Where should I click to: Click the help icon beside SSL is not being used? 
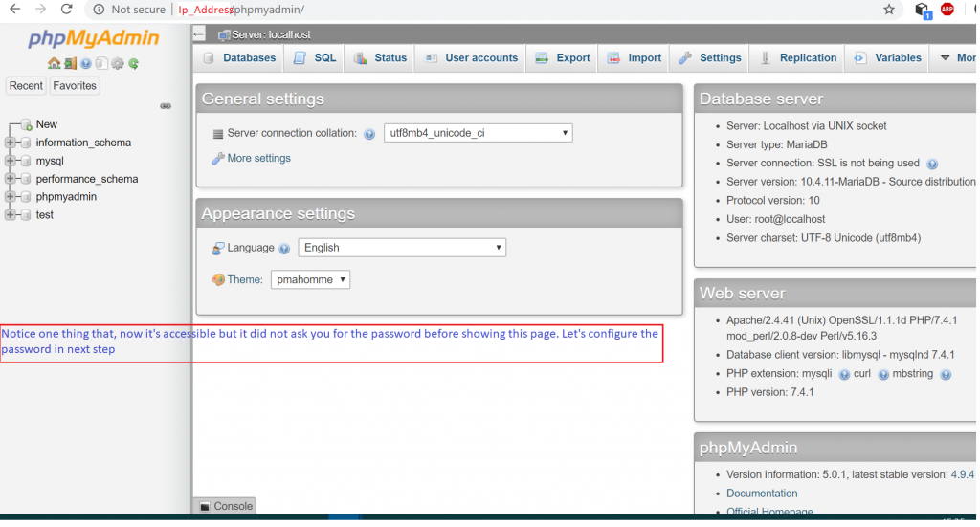tap(932, 165)
